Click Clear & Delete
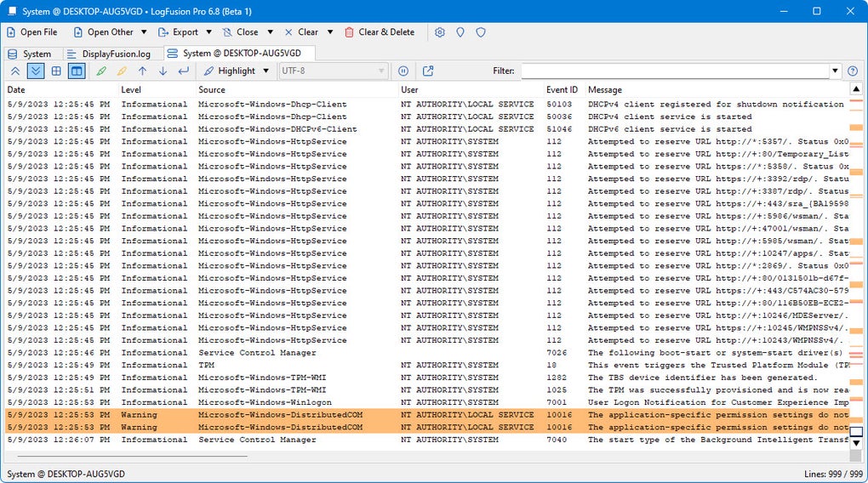The height and width of the screenshot is (483, 868). pos(380,32)
